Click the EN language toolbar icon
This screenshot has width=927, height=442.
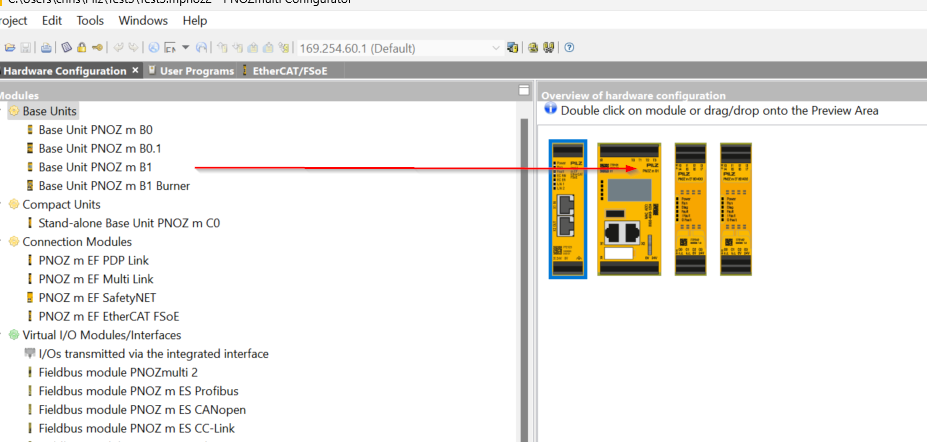[x=170, y=48]
